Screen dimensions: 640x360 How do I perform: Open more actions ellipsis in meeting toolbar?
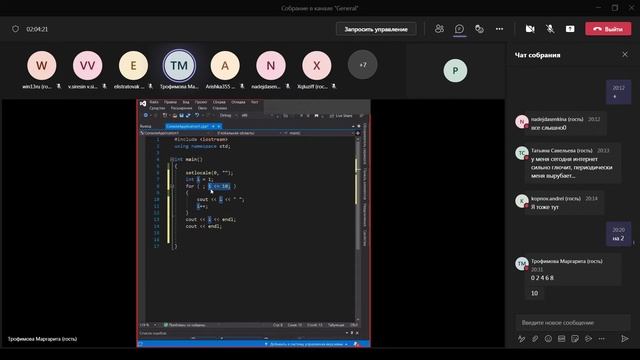(x=499, y=29)
